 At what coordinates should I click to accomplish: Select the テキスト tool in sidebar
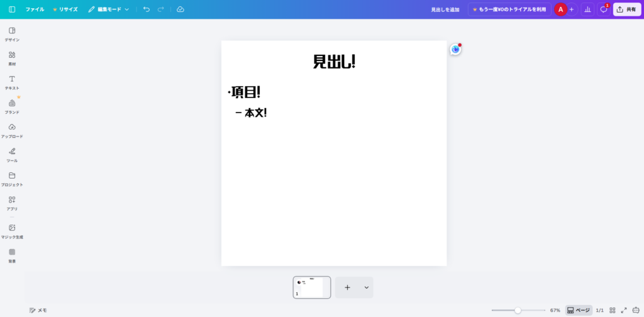[12, 82]
